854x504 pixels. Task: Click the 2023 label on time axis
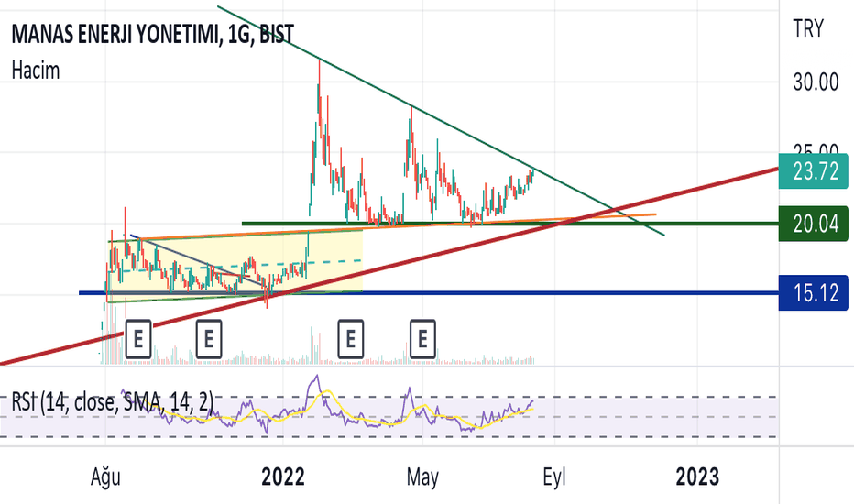coord(697,477)
